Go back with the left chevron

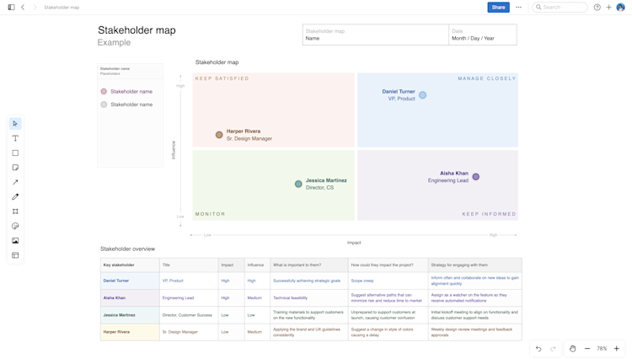[x=23, y=8]
